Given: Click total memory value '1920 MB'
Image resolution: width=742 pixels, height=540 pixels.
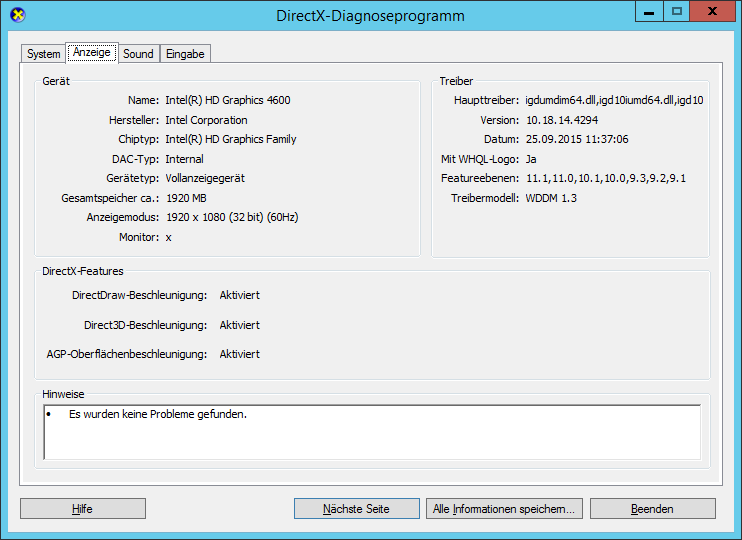Looking at the screenshot, I should [x=186, y=198].
